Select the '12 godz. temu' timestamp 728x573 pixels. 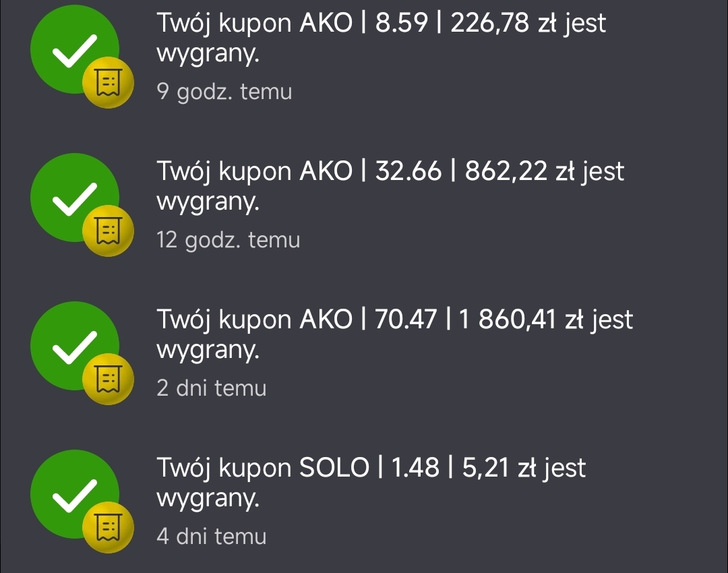[229, 240]
